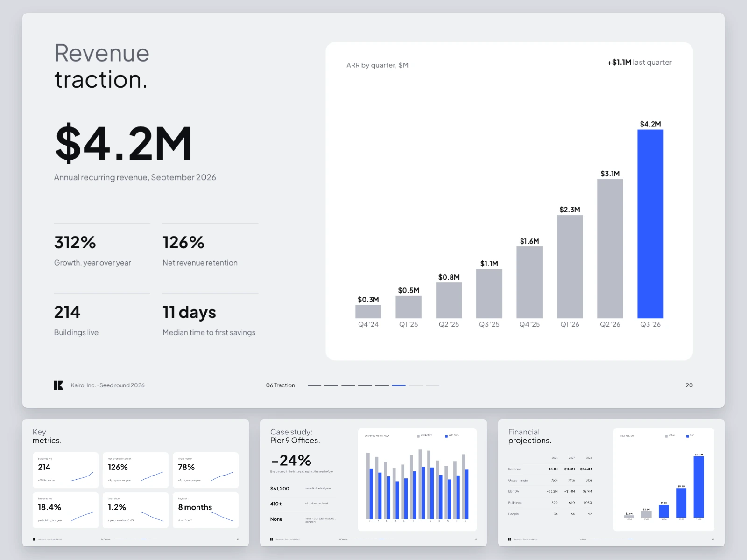Click the $24.6M revenue cell in projections table
Image resolution: width=747 pixels, height=560 pixels.
[586, 469]
